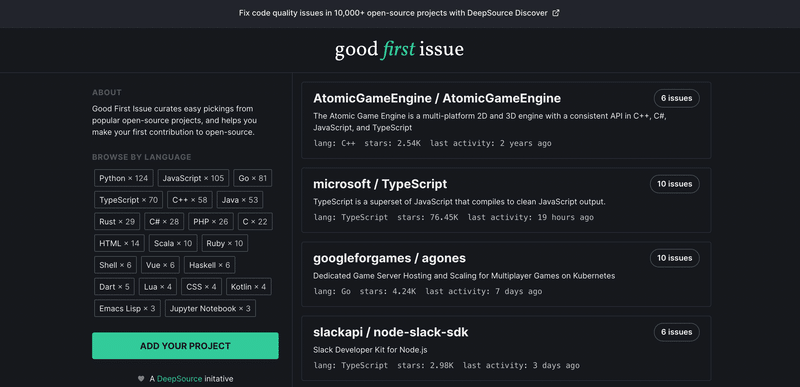This screenshot has height=387, width=800.
Task: Choose the Go × 81 filter
Action: (x=253, y=178)
